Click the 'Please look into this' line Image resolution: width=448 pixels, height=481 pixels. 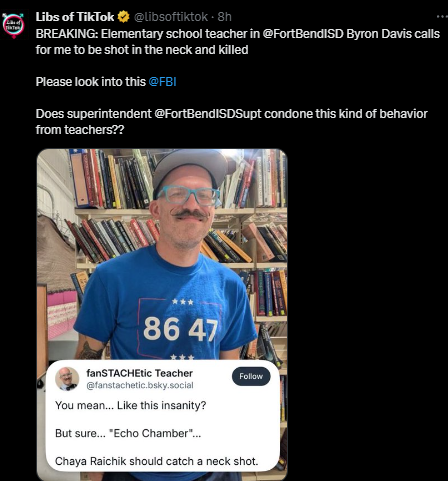(91, 82)
